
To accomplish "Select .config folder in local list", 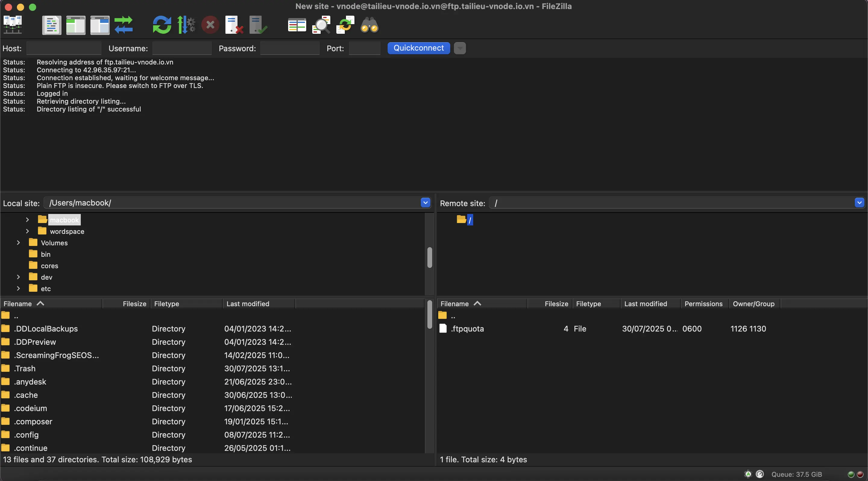I will (x=212, y=435).
